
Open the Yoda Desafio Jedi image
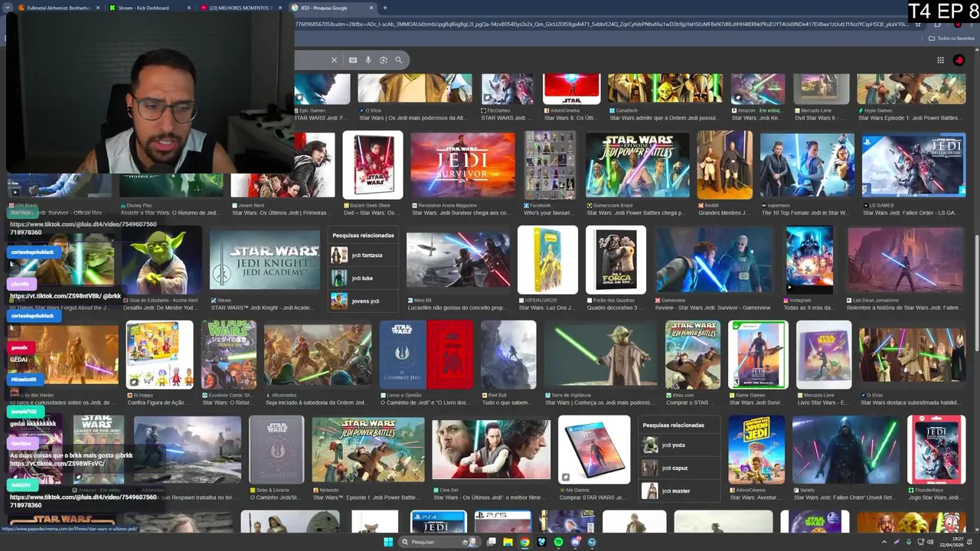(x=162, y=260)
